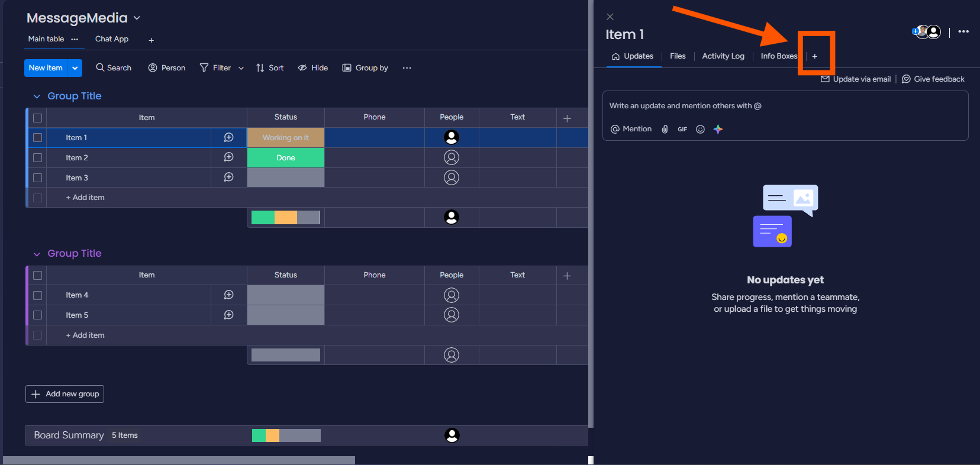Open the Info Boxes tab
The height and width of the screenshot is (465, 980).
(x=779, y=56)
